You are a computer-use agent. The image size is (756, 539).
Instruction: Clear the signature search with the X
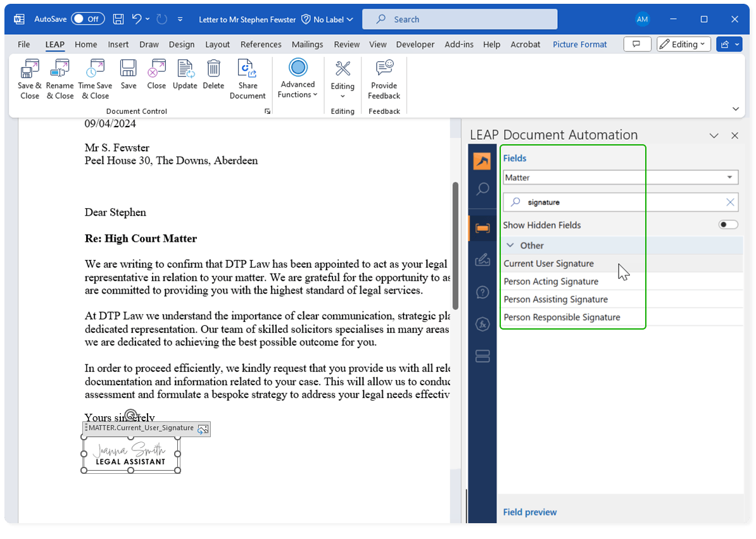730,202
